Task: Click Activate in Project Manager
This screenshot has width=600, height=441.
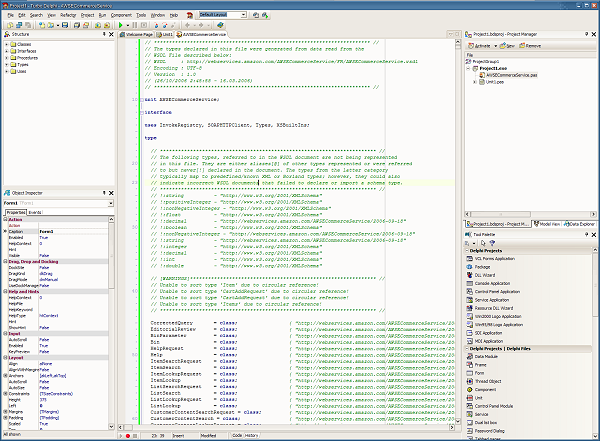Action: click(480, 45)
